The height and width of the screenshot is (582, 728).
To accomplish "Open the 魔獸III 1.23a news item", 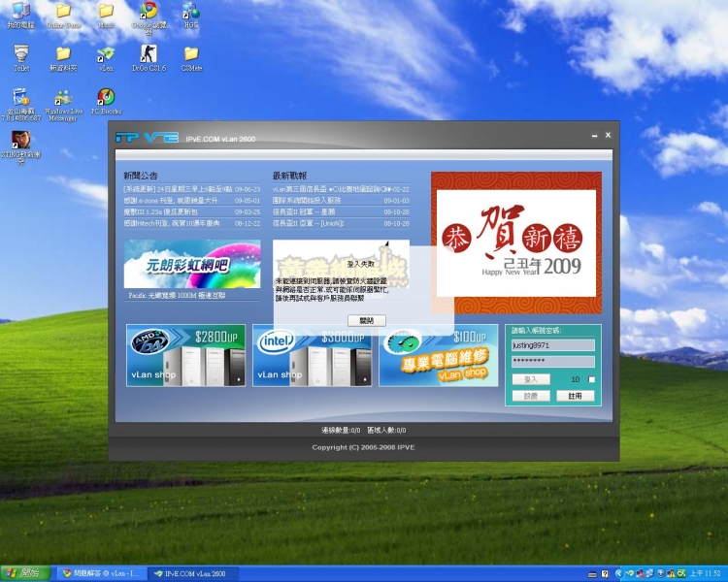I will 192,211.
